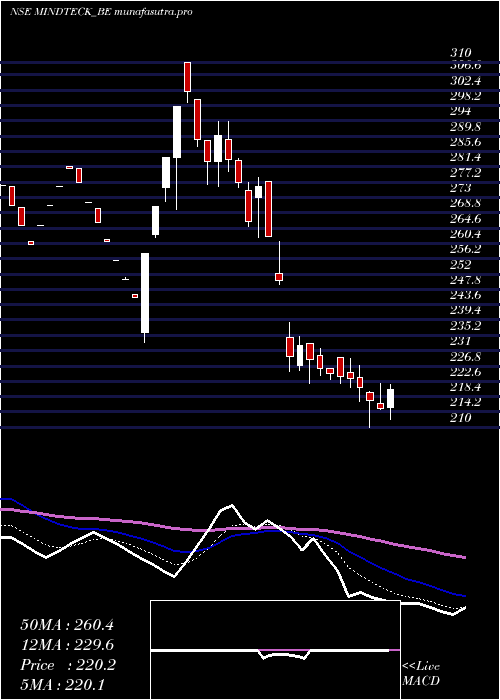500x700 pixels.
Task: Select the small red candlestick near 248 after the gap down
Action: click(279, 277)
